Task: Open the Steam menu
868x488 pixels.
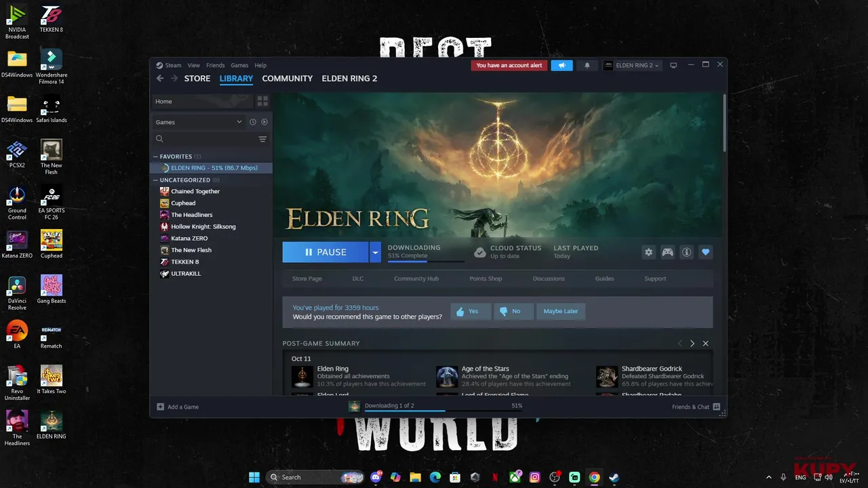Action: (169, 66)
